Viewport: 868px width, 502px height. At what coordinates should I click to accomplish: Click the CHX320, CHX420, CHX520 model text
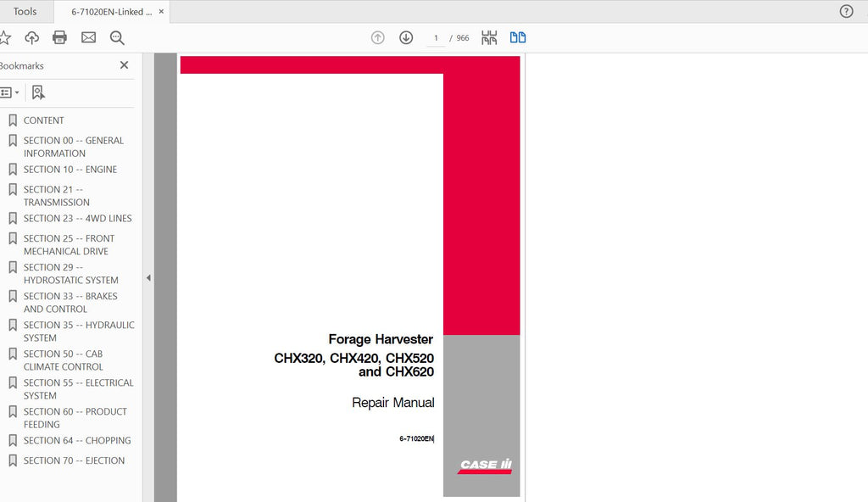click(x=354, y=359)
